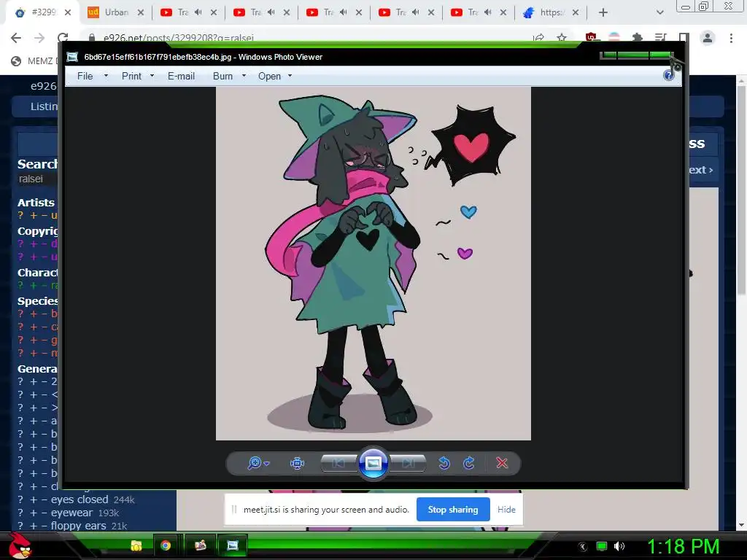Screen dimensions: 747x560
Task: Open uBlock Origin extension icon
Action: 591,37
